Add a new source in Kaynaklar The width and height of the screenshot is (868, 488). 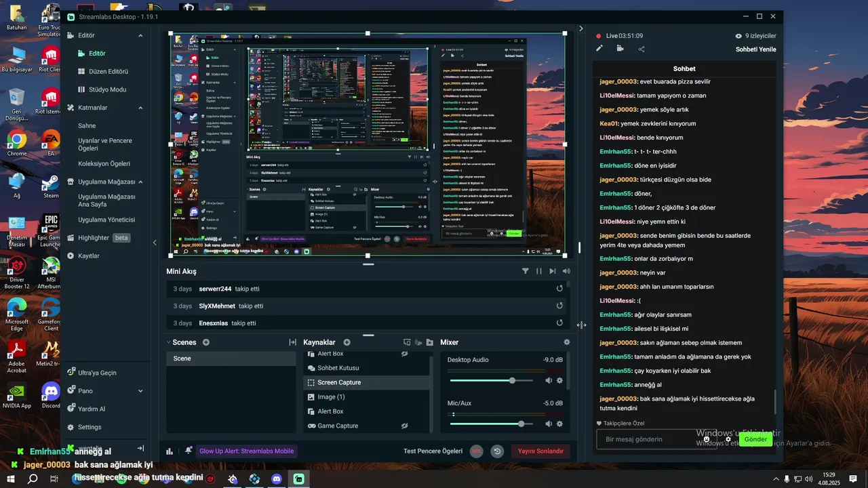[x=347, y=342]
